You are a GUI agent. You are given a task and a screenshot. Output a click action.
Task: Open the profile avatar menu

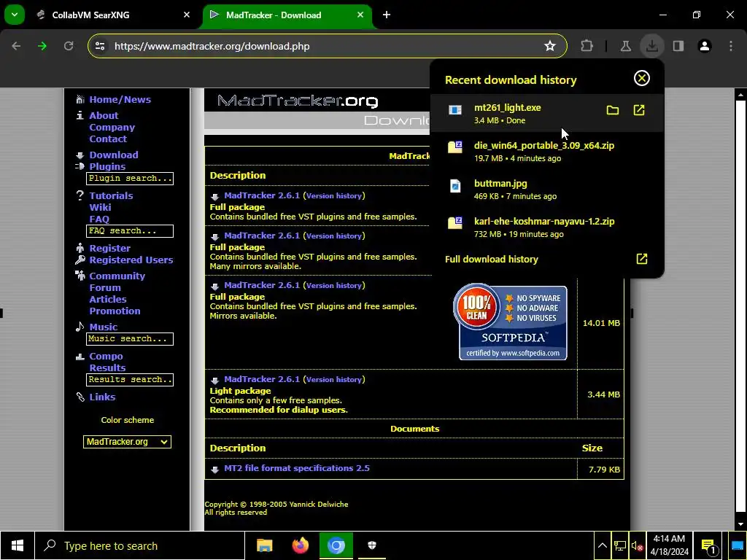point(705,46)
